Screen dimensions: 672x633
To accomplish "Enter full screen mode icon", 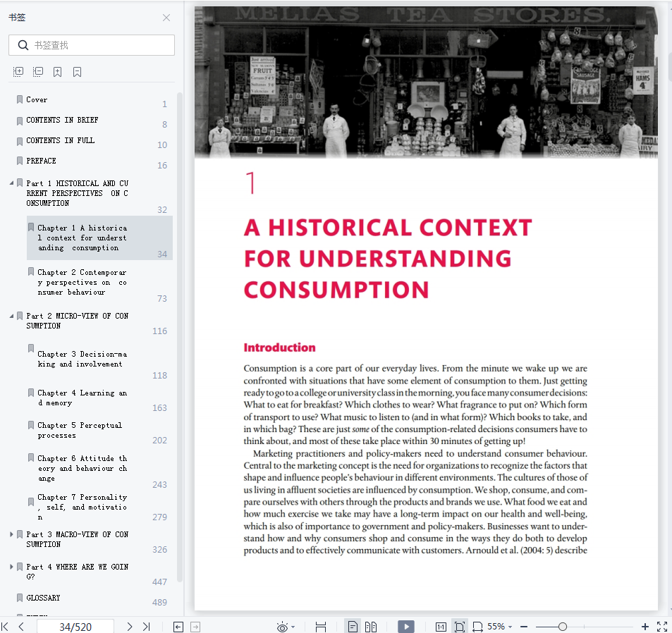I will 662,627.
